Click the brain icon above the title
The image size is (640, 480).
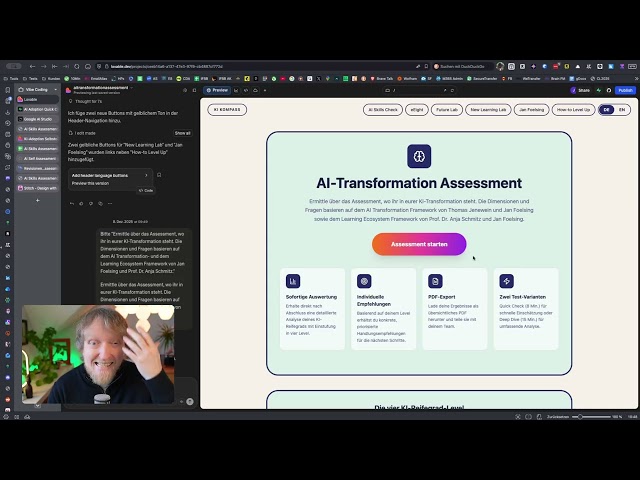[x=419, y=156]
